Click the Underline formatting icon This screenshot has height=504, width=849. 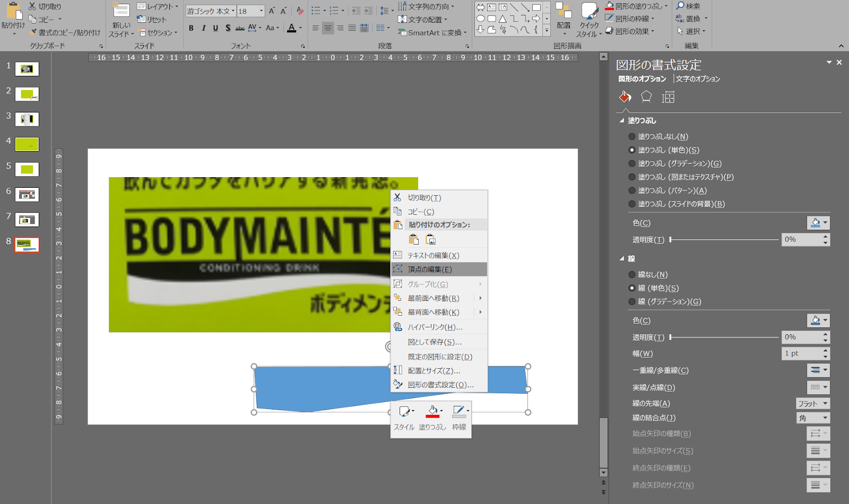pos(215,28)
